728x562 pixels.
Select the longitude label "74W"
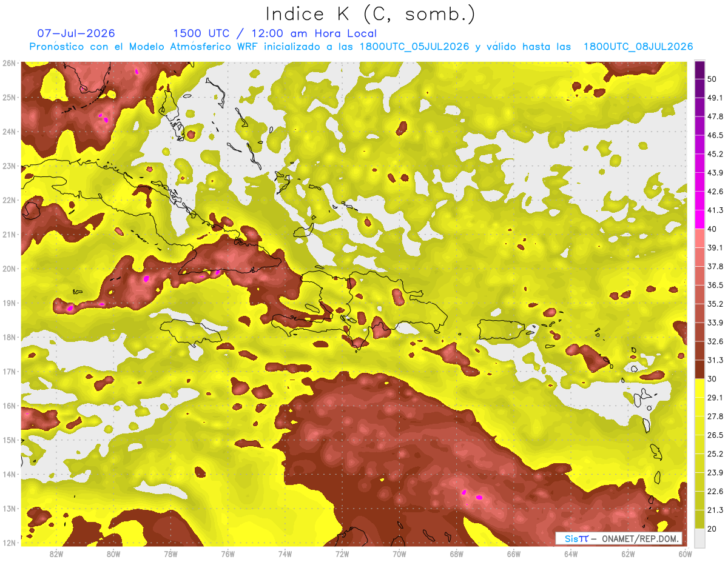(x=285, y=554)
